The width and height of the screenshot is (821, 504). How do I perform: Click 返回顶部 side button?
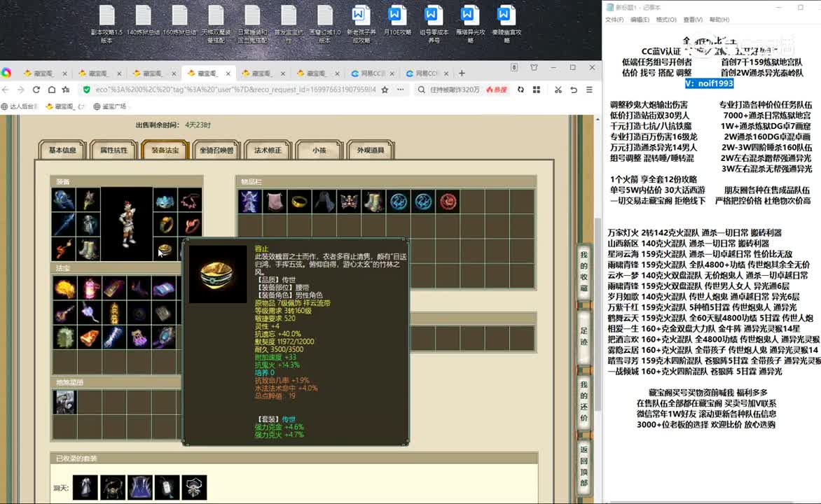584,465
